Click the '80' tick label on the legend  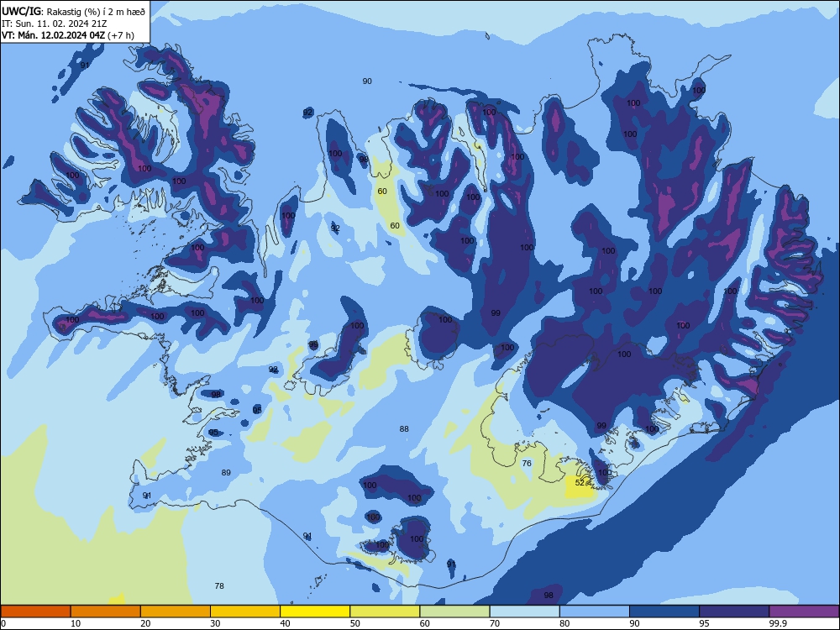564,623
